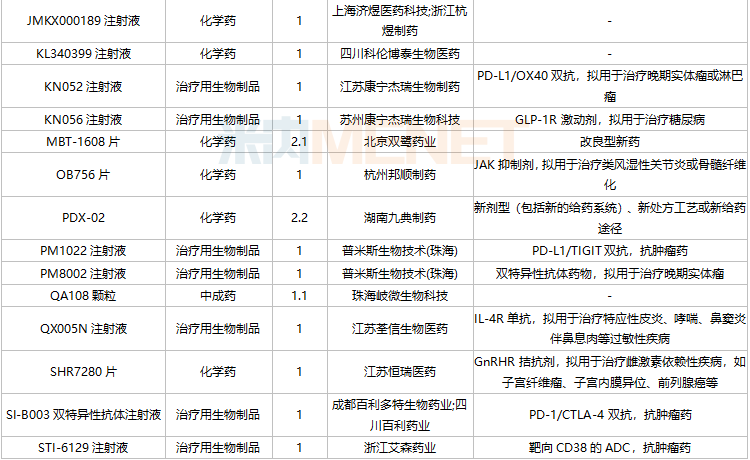Click the GnRHR 拮抗剂 description cell
The height and width of the screenshot is (460, 750).
[610, 372]
